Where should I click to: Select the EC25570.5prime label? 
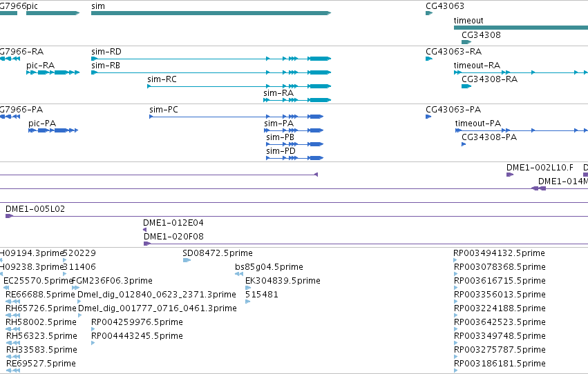tap(38, 281)
